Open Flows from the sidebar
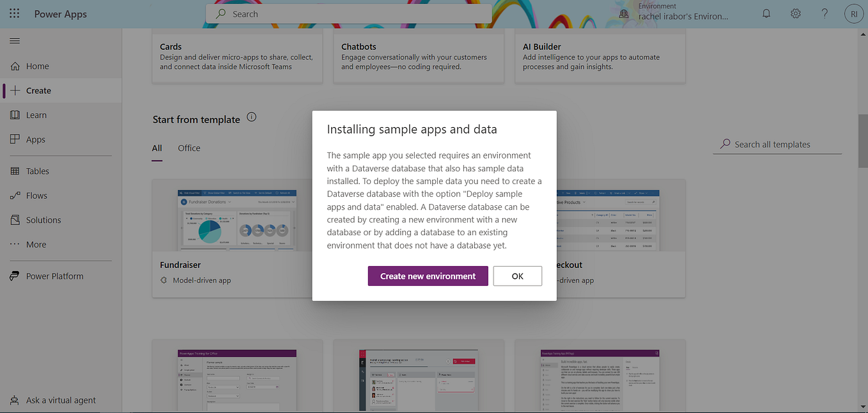This screenshot has height=413, width=868. point(37,195)
